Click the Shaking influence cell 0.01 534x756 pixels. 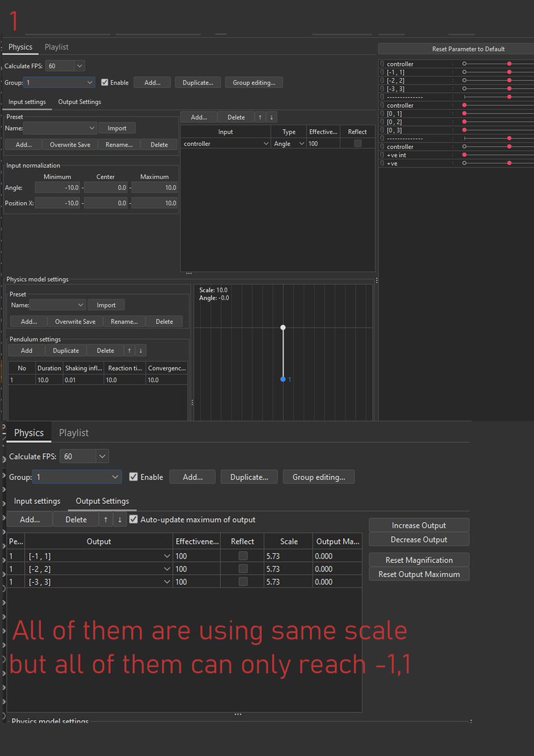[x=84, y=380]
